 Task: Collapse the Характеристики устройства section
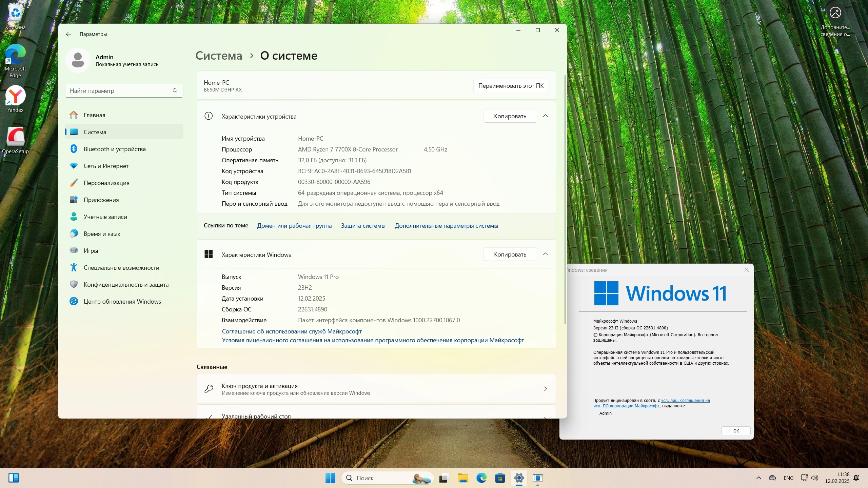click(x=545, y=116)
